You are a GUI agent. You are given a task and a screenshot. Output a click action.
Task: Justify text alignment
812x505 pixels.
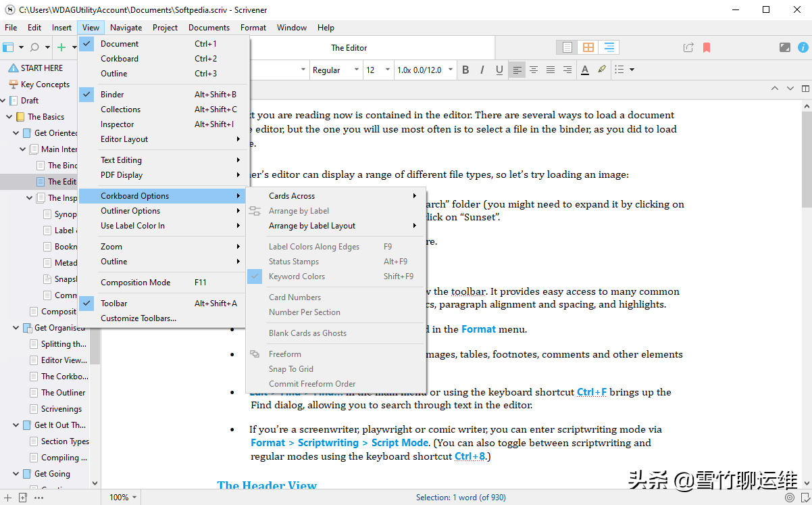(x=551, y=70)
